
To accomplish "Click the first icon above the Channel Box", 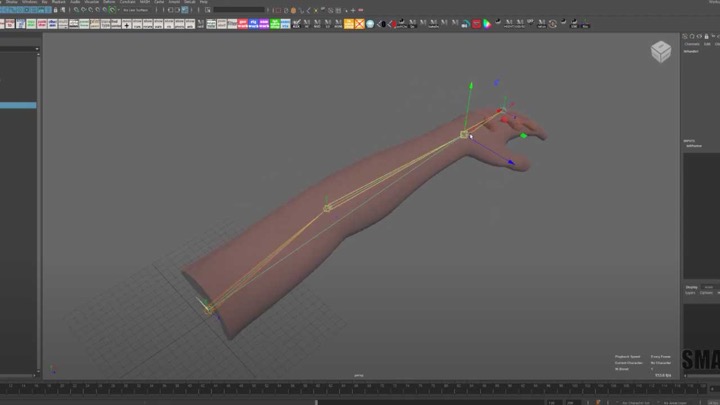I will click(685, 36).
